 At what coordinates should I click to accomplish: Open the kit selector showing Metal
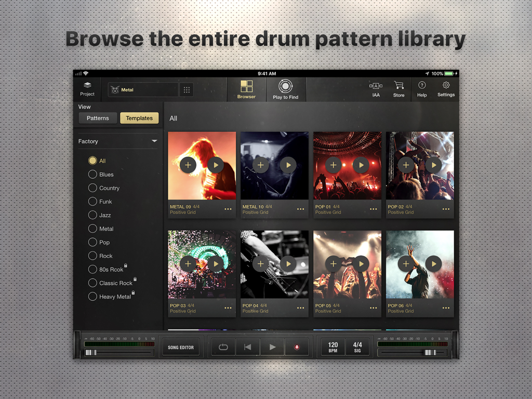pyautogui.click(x=143, y=89)
